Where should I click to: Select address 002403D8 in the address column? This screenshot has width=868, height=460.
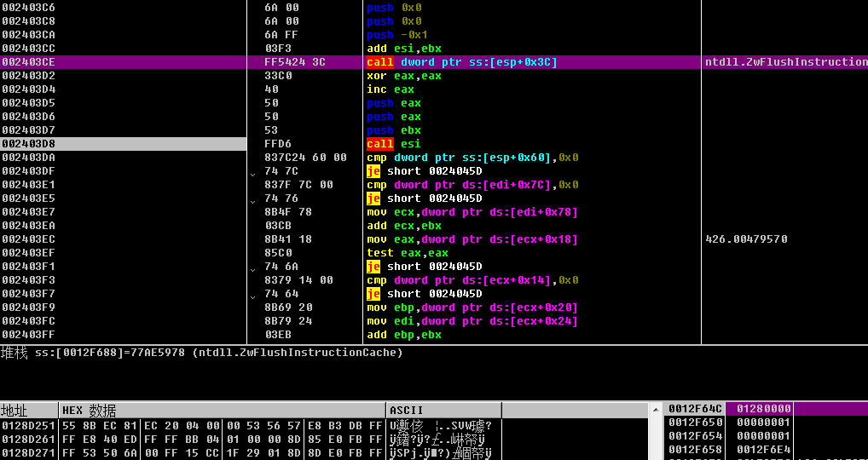click(29, 144)
